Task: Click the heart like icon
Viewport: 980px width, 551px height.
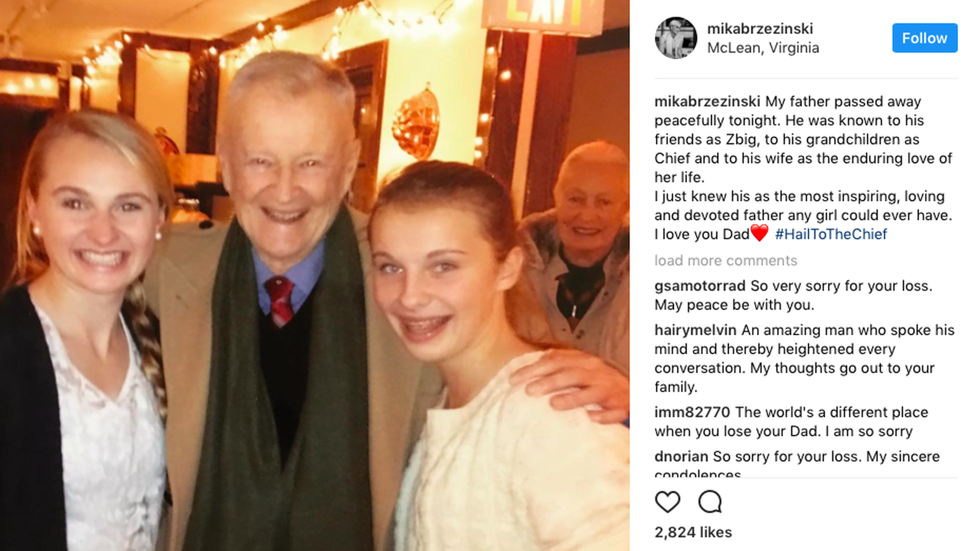Action: click(668, 502)
